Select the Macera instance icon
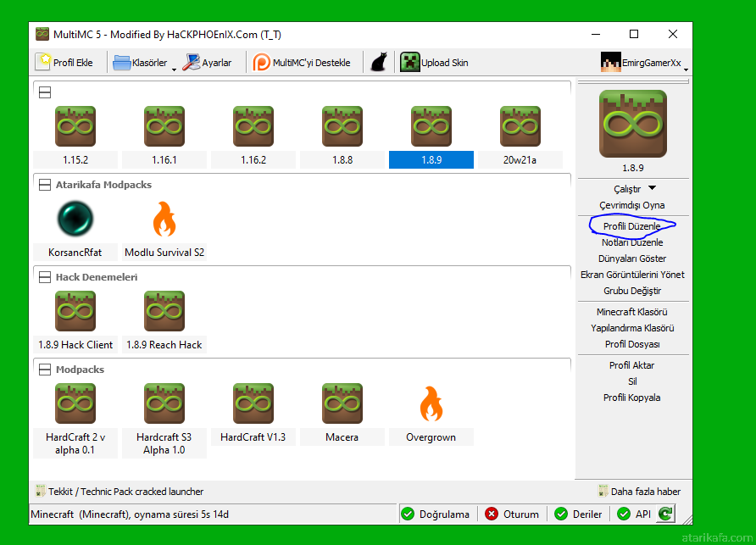This screenshot has height=545, width=756. [342, 403]
